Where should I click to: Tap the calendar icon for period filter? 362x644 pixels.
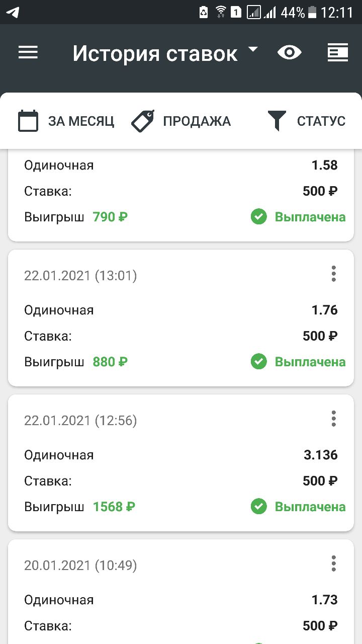click(x=28, y=121)
